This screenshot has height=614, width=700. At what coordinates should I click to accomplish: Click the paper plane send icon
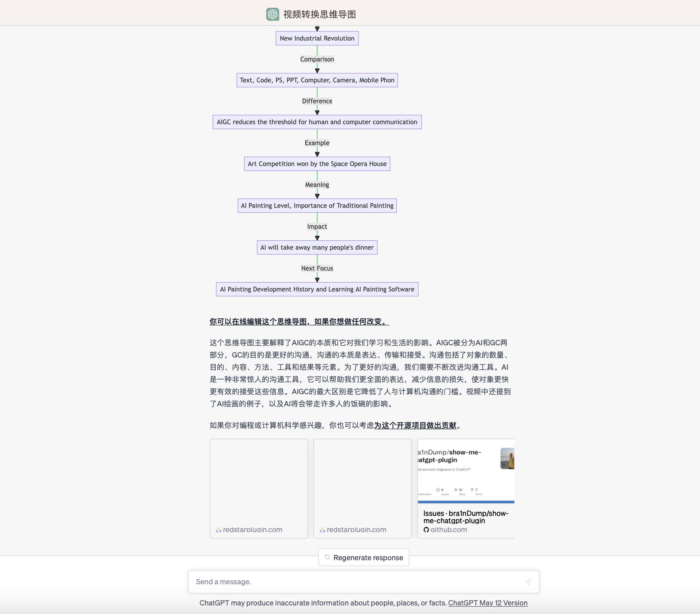(527, 582)
